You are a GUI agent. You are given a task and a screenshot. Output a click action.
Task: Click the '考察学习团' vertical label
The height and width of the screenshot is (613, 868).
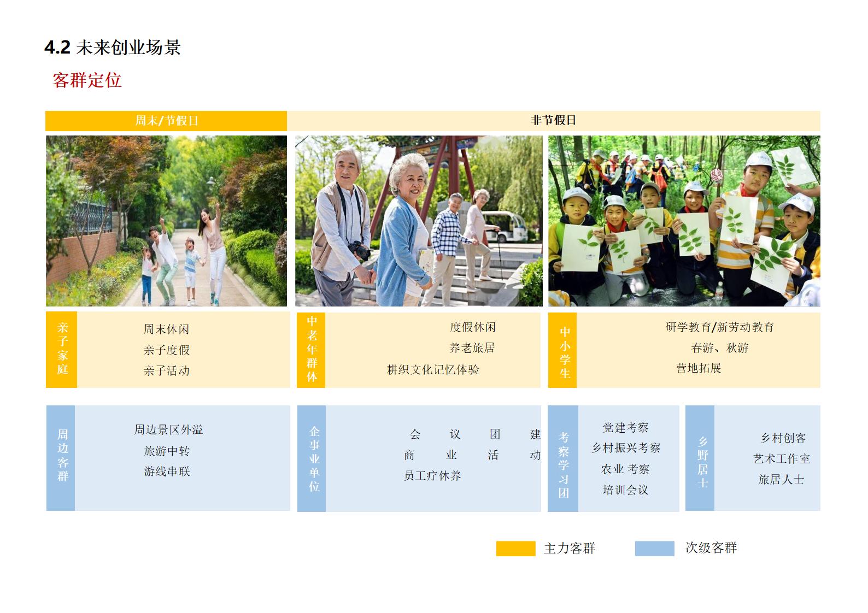pyautogui.click(x=563, y=458)
